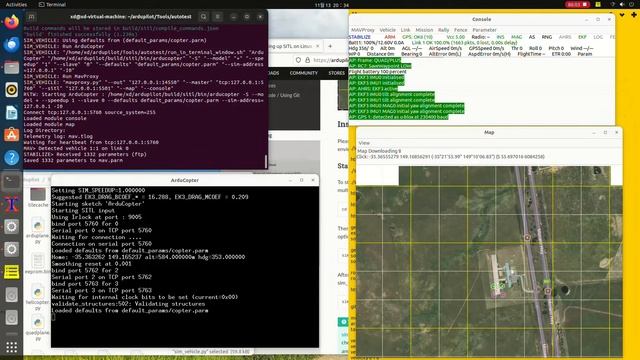640x360 pixels.
Task: Launch Thunderbird mail from the dock
Action: 11,44
